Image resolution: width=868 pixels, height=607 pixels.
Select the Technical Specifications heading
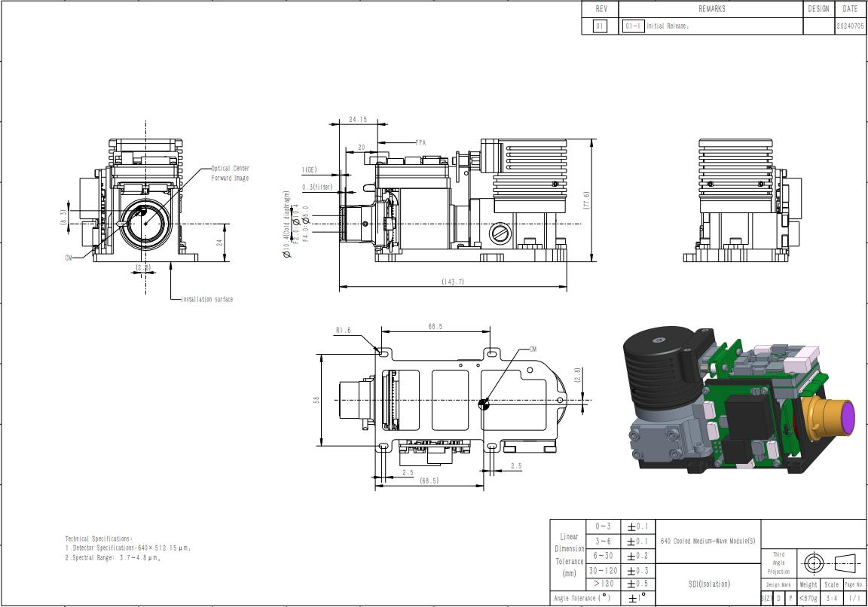99,538
